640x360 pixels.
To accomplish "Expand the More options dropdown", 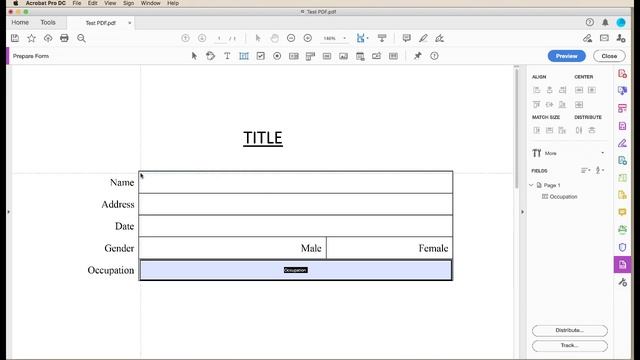I will coord(602,153).
